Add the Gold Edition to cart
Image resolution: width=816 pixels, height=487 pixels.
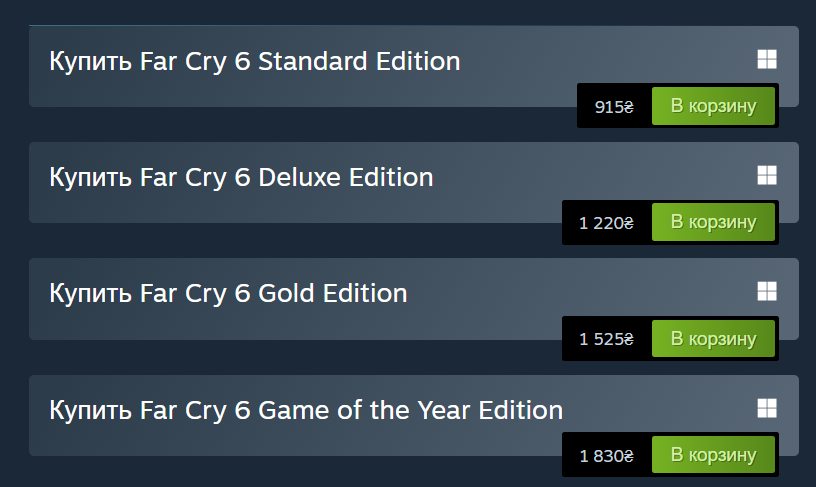pos(713,339)
